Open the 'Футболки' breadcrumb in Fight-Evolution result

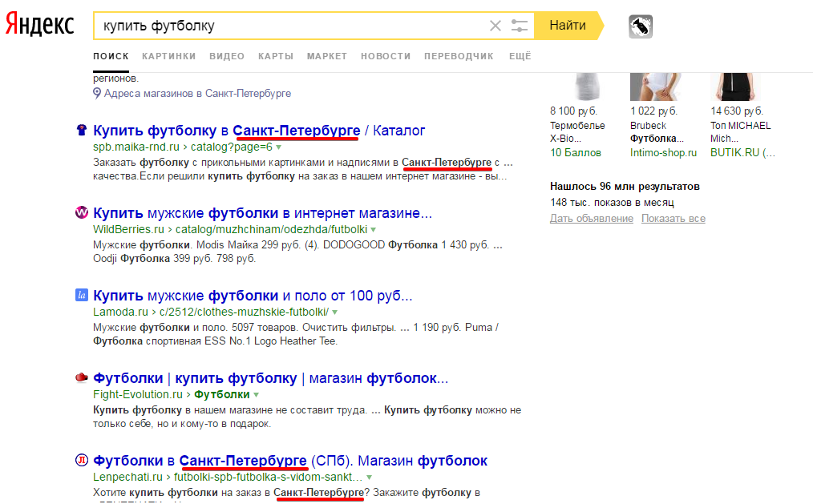pos(222,394)
